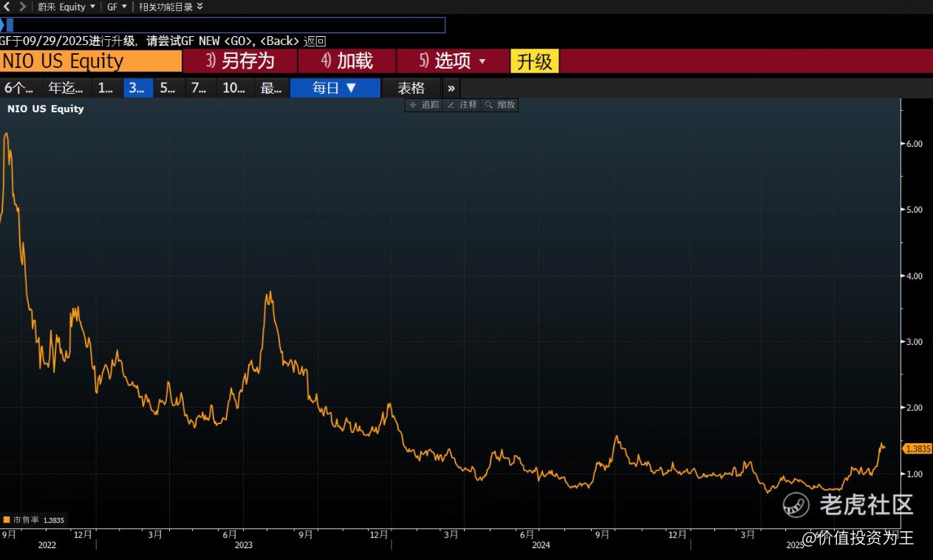Click the yellow 升级 upgrade button
This screenshot has height=560, width=933.
coord(535,61)
